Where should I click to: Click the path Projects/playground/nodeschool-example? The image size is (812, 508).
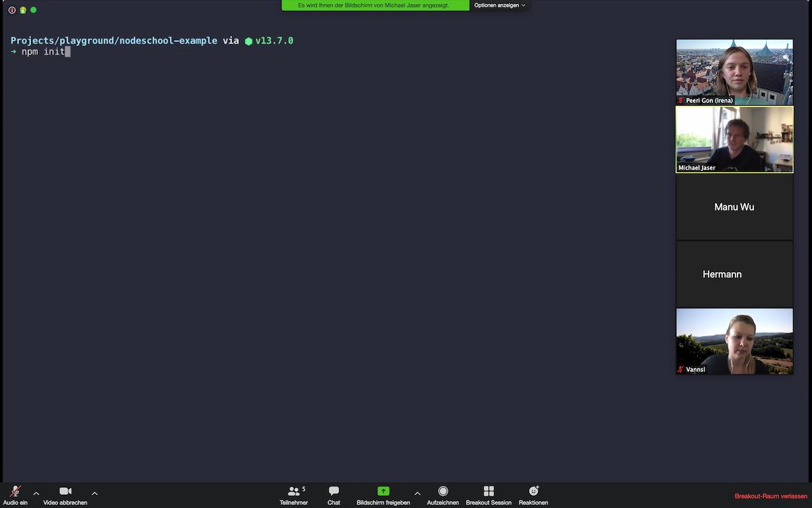pos(114,41)
